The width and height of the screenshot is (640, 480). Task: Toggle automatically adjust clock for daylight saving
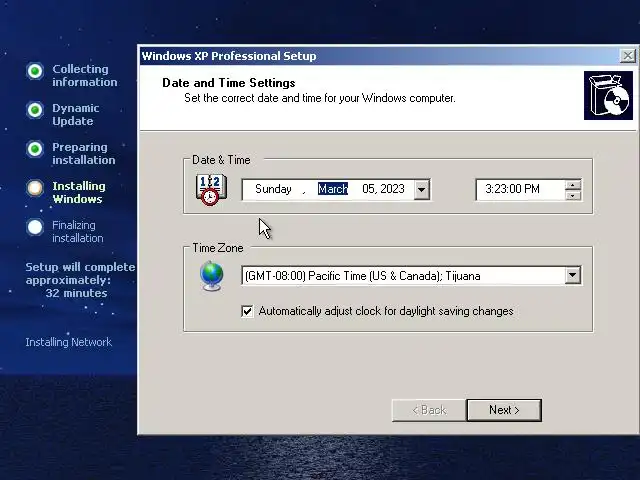[247, 311]
